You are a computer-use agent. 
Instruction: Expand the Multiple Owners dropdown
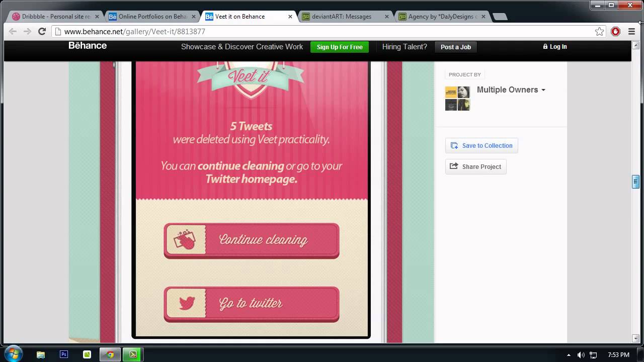511,89
